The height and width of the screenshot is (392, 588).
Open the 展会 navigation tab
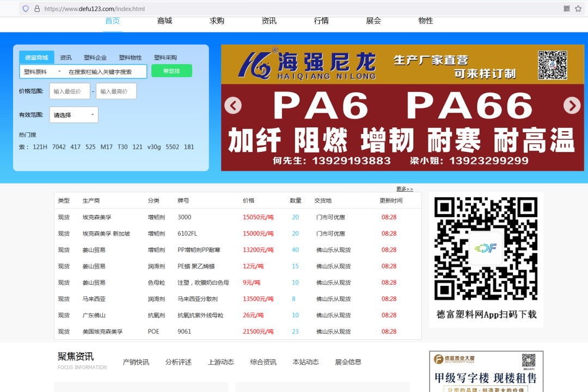pos(373,21)
